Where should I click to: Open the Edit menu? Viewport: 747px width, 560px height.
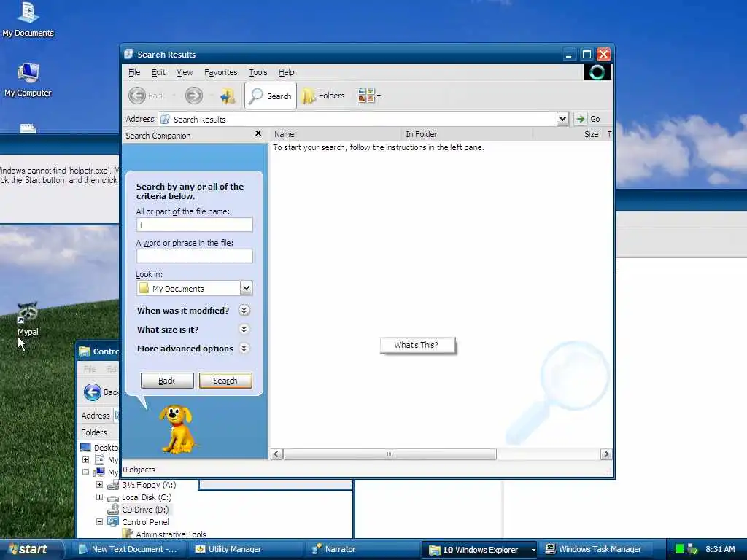click(x=158, y=72)
